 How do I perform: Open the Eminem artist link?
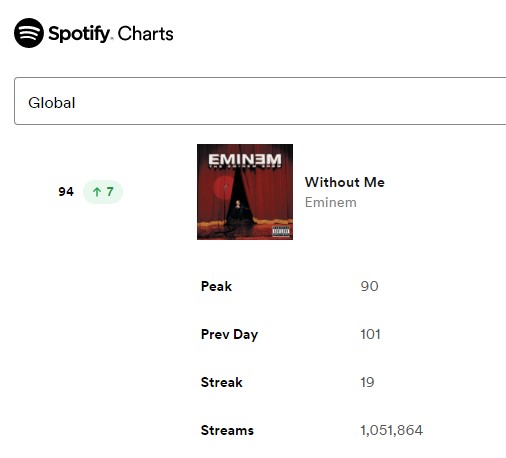click(331, 202)
